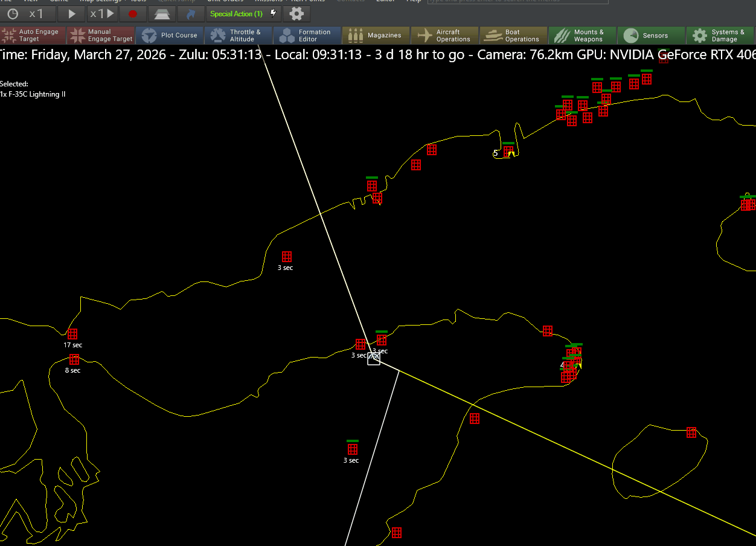Click the blue curved arrow icon

[191, 13]
